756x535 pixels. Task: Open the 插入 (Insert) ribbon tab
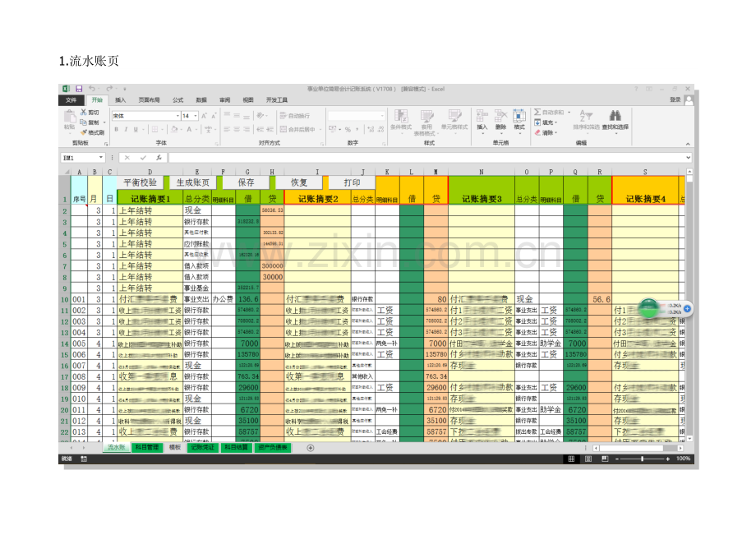(x=121, y=100)
